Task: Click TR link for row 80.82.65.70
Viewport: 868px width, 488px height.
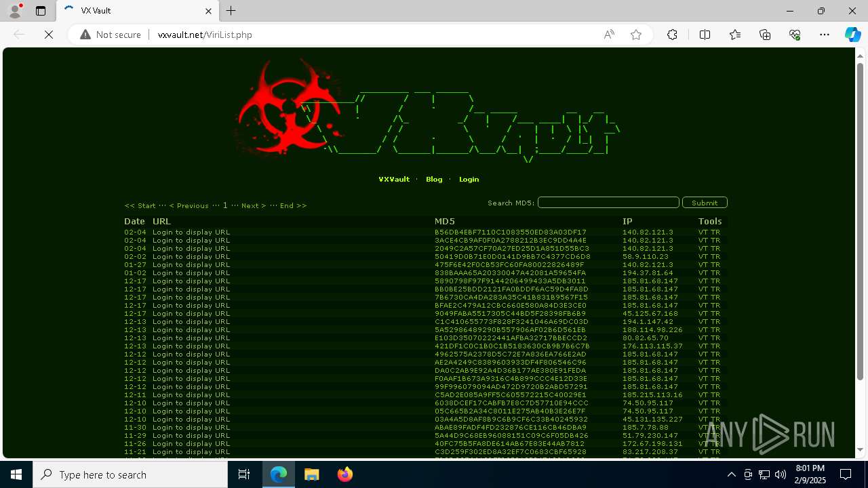Action: 715,338
